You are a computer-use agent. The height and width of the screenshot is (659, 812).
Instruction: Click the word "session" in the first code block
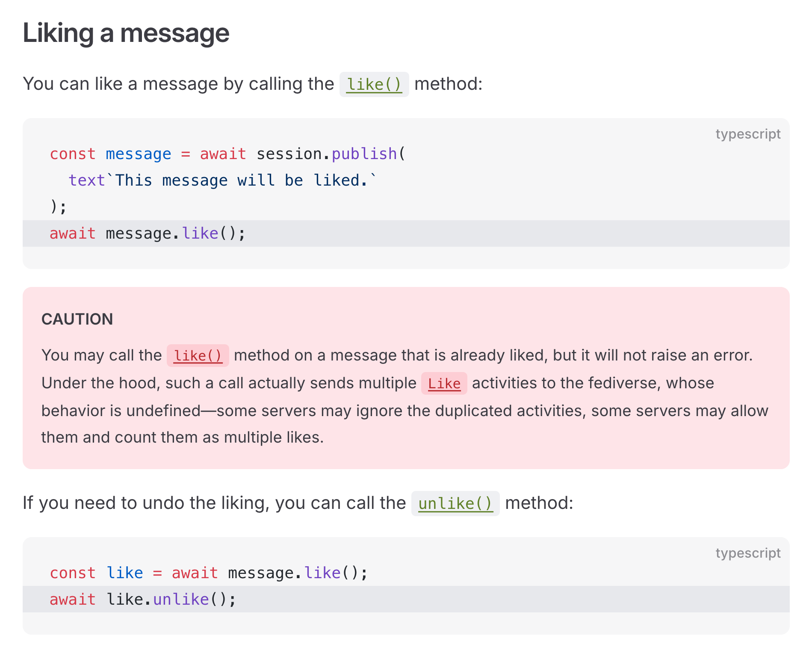tap(289, 154)
